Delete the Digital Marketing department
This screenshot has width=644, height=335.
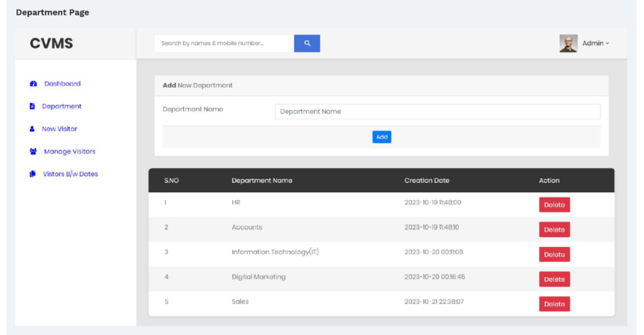(554, 279)
